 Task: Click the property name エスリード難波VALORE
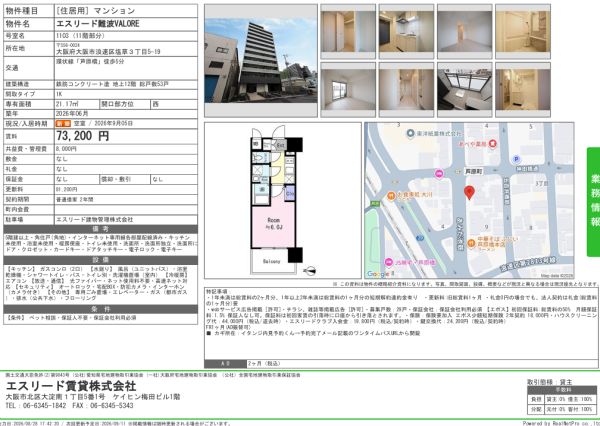pos(98,24)
